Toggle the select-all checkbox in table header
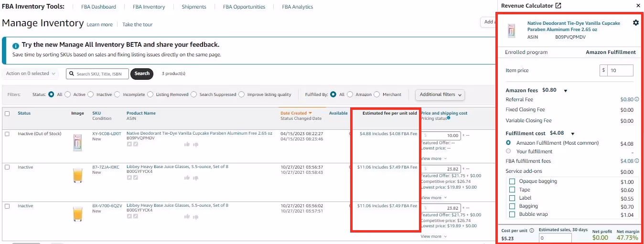 tap(7, 114)
